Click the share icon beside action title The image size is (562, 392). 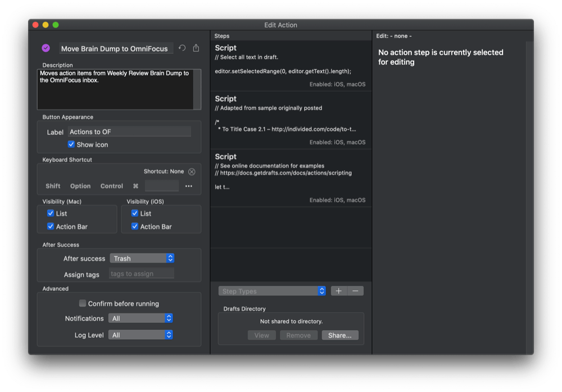pyautogui.click(x=196, y=48)
